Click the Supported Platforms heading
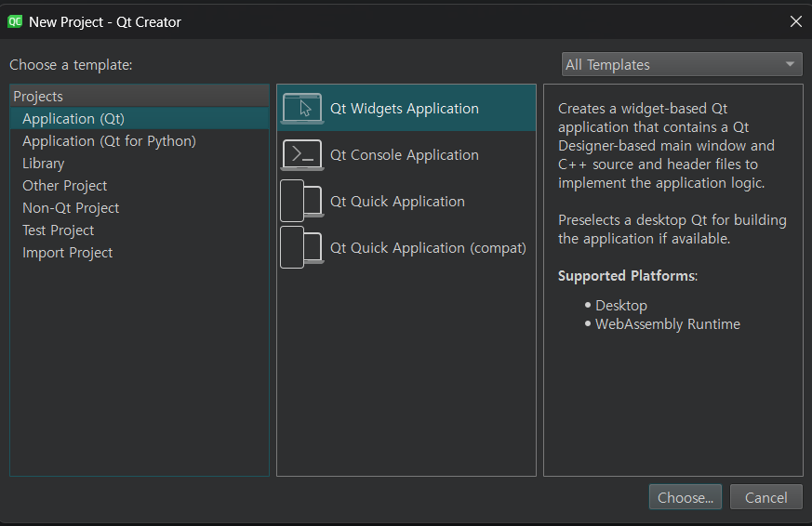812x526 pixels. [628, 276]
